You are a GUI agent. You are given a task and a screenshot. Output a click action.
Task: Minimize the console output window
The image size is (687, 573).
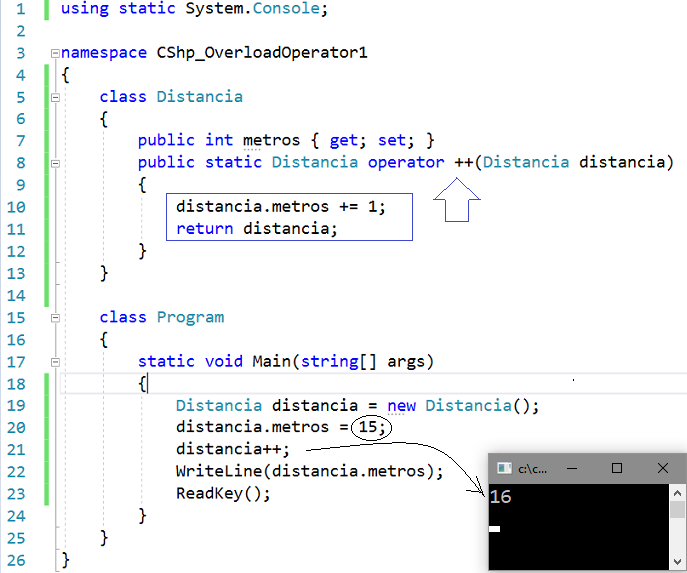(571, 468)
